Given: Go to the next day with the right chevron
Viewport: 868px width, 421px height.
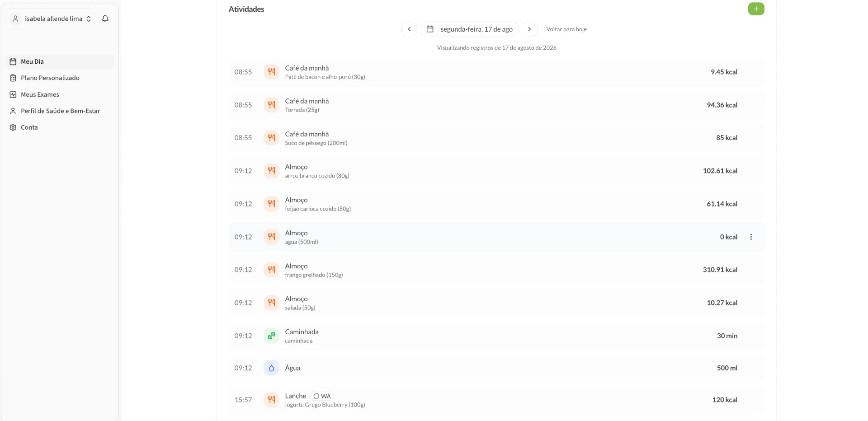Looking at the screenshot, I should 529,29.
